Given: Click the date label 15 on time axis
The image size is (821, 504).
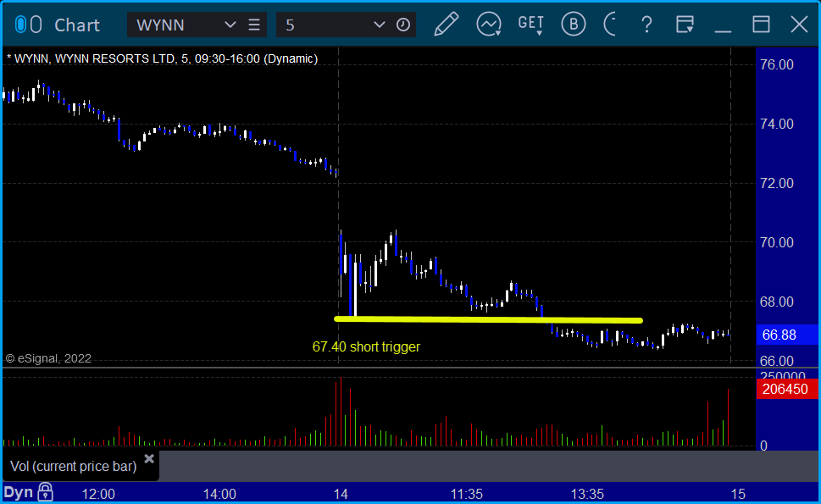Looking at the screenshot, I should pos(738,494).
